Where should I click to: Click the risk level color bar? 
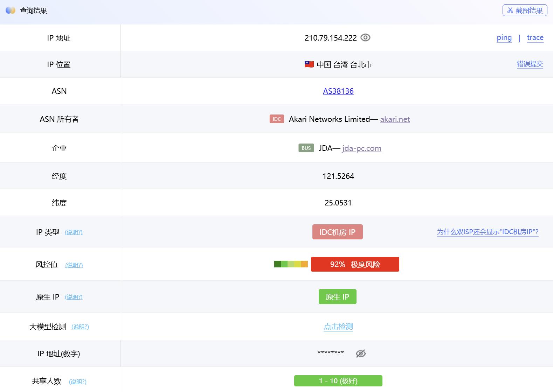click(x=291, y=264)
